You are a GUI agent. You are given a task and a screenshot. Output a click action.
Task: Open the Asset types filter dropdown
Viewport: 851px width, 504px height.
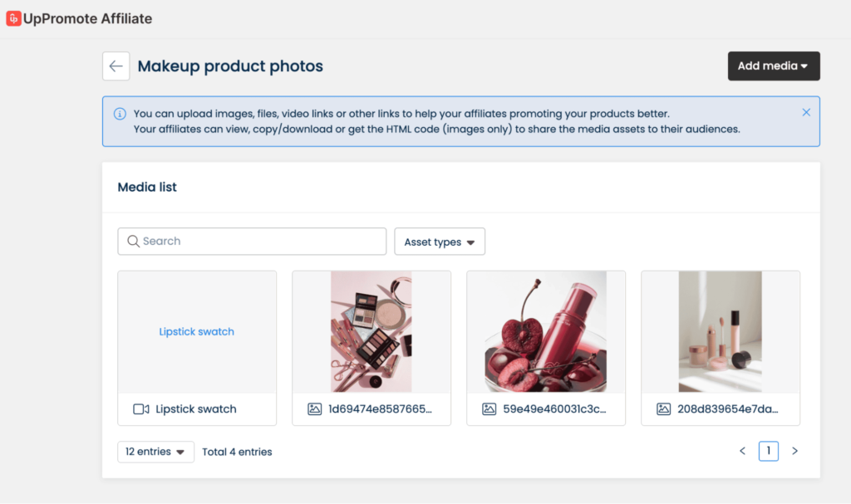click(x=440, y=241)
